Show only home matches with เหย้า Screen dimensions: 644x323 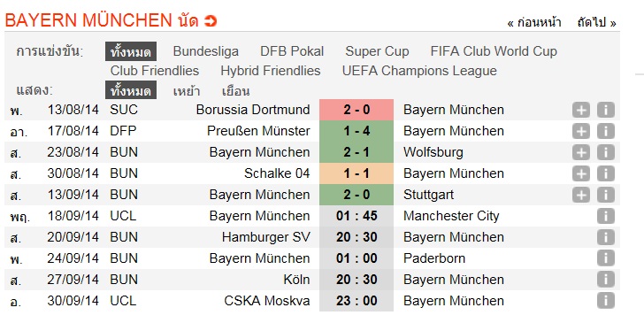(x=187, y=91)
